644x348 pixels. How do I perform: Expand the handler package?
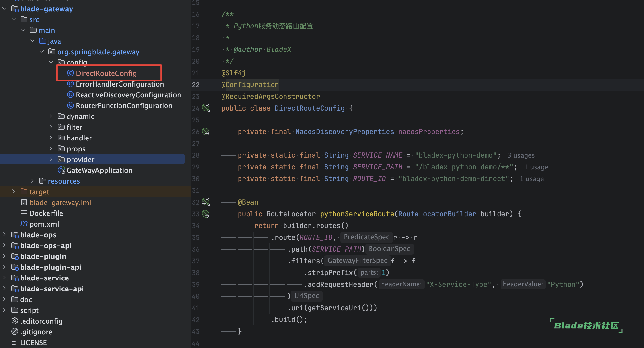51,138
